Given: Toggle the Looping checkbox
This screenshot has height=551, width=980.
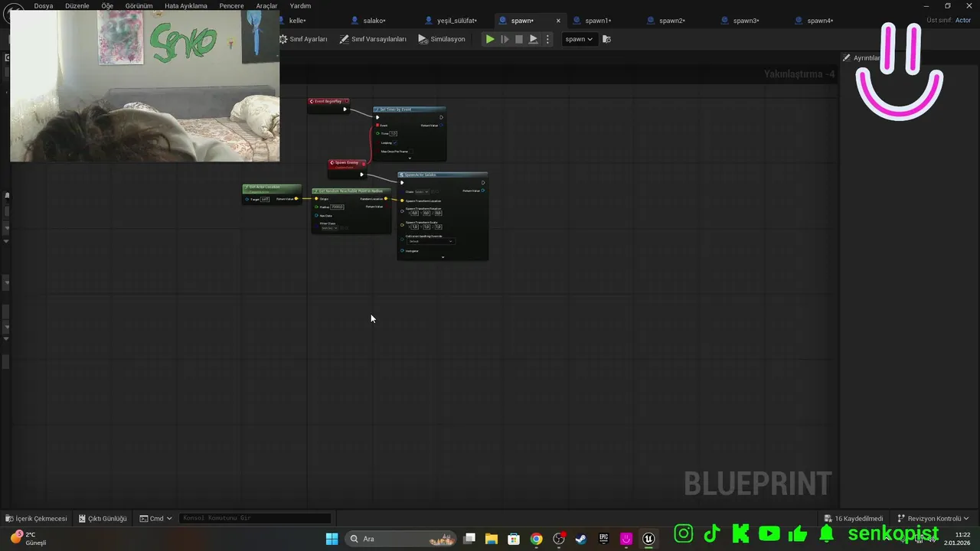Looking at the screenshot, I should (x=395, y=143).
